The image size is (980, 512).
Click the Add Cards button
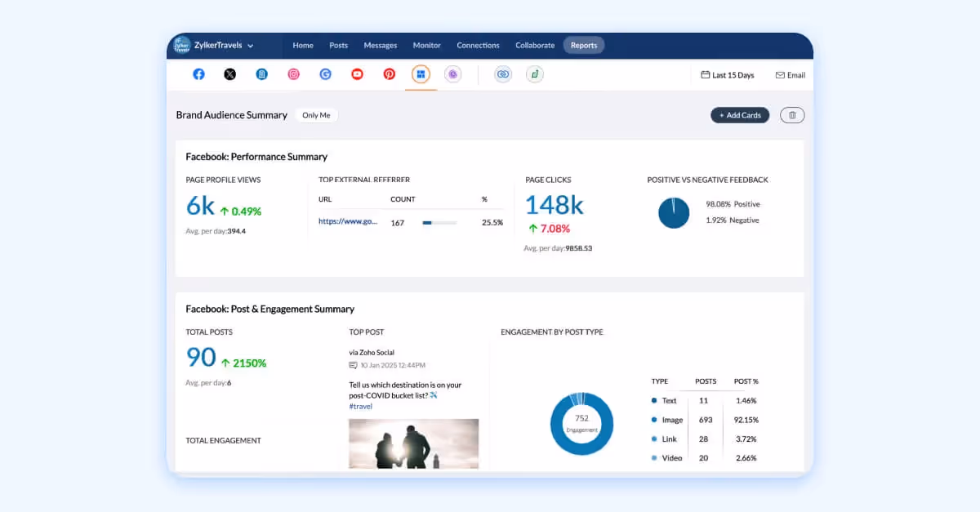[x=740, y=115]
